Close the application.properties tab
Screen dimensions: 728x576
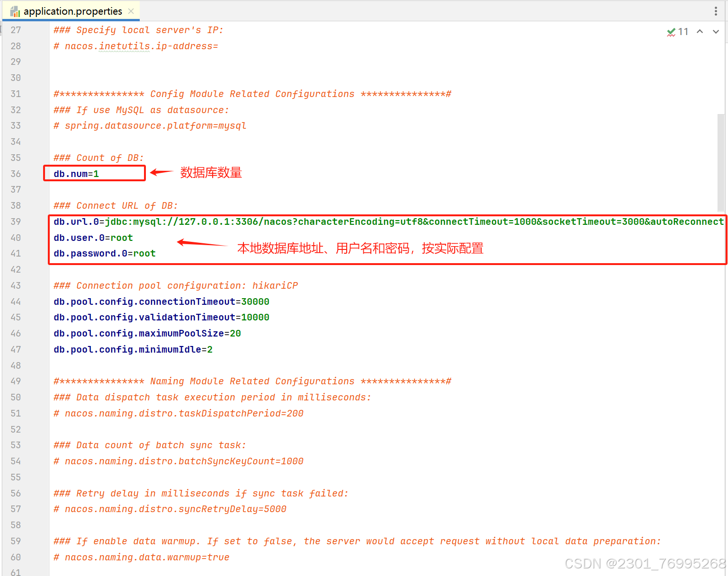click(131, 11)
